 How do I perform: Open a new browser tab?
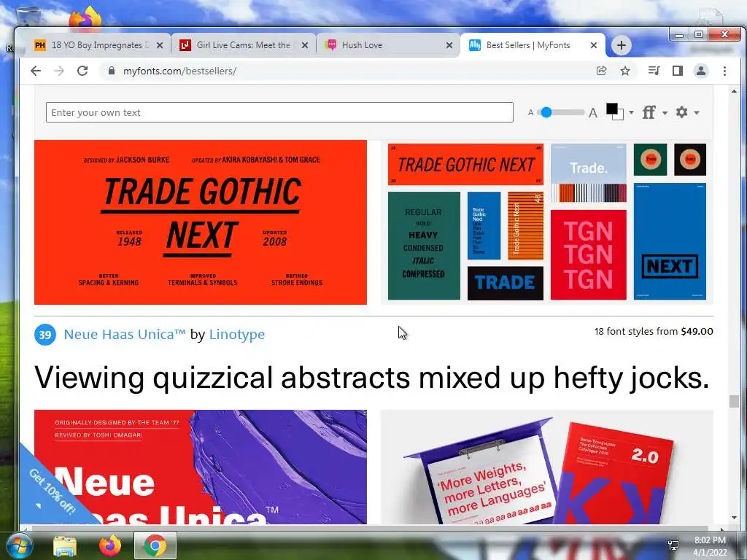[621, 45]
